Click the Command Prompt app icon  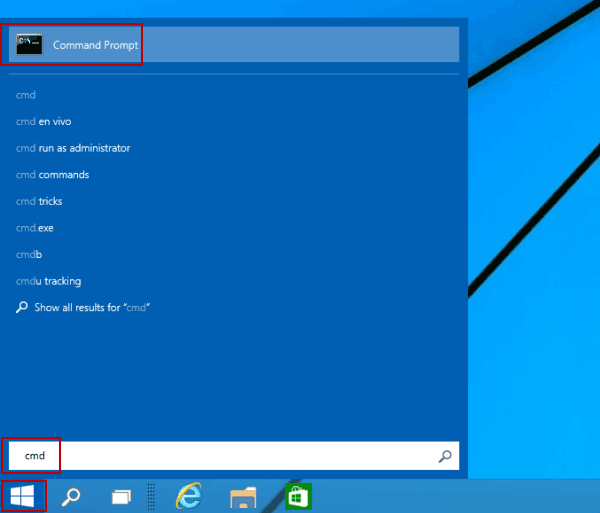(29, 44)
